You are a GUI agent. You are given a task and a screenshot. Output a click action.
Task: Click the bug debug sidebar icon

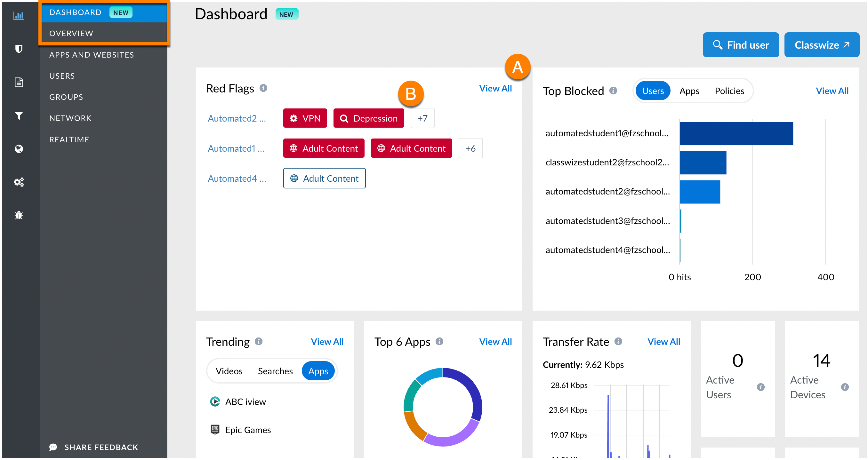pyautogui.click(x=19, y=215)
